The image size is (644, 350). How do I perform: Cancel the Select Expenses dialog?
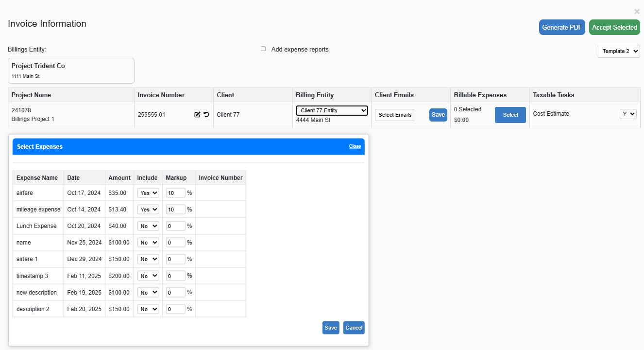(354, 328)
